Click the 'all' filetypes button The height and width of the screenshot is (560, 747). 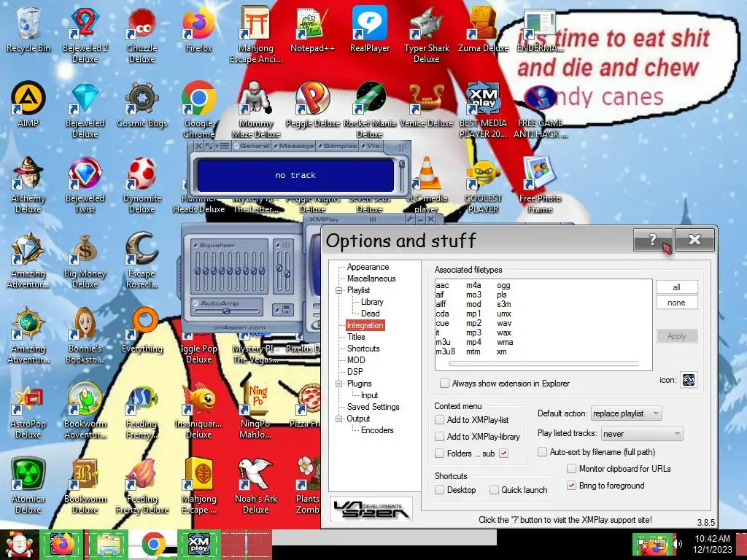pyautogui.click(x=677, y=287)
